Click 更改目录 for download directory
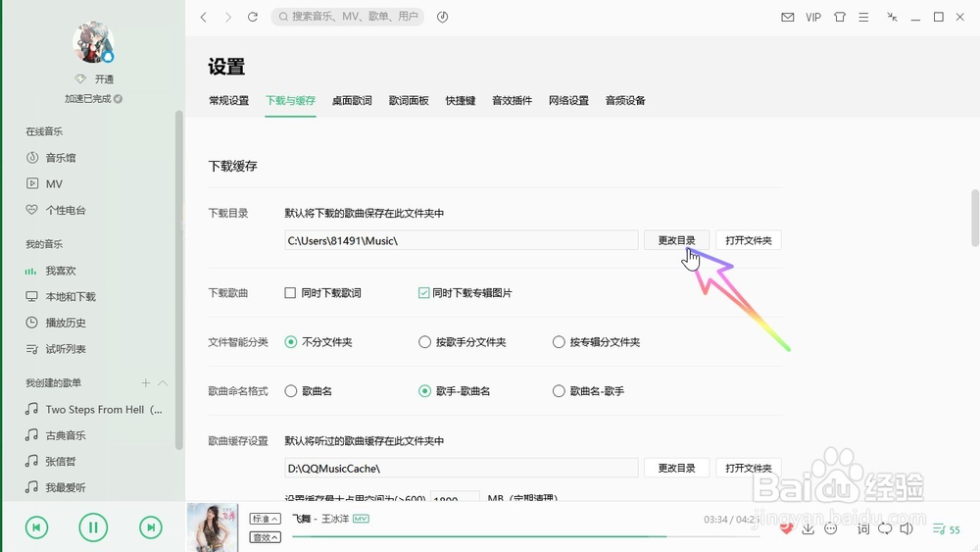The width and height of the screenshot is (980, 552). click(676, 240)
